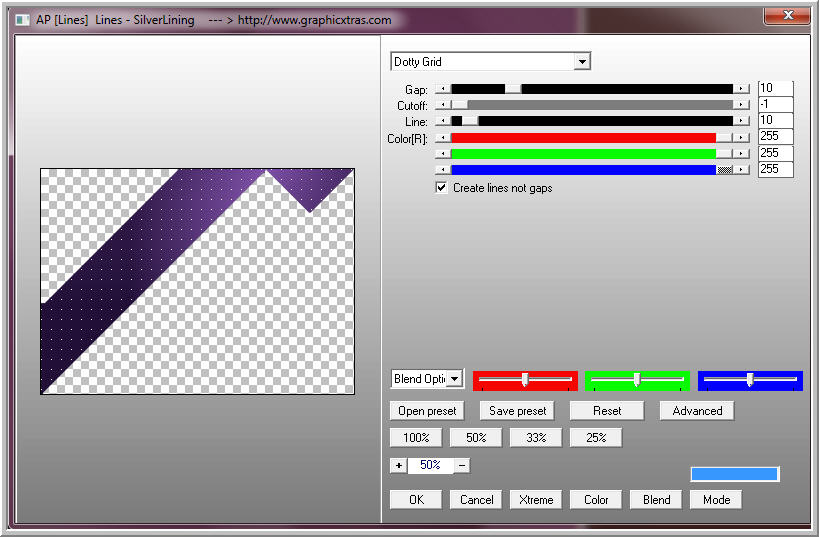Open the Blend Options dropdown
This screenshot has width=819, height=537.
click(x=455, y=379)
